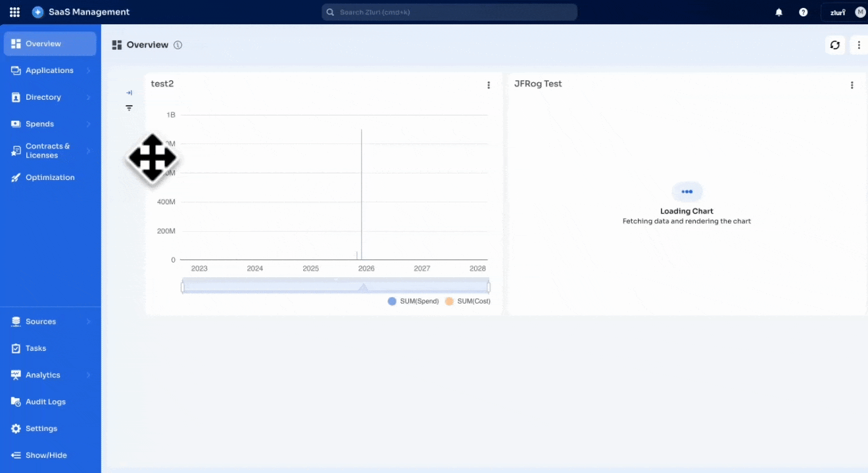Toggle SUM(Cost) legend series
The width and height of the screenshot is (868, 473).
[x=468, y=301]
